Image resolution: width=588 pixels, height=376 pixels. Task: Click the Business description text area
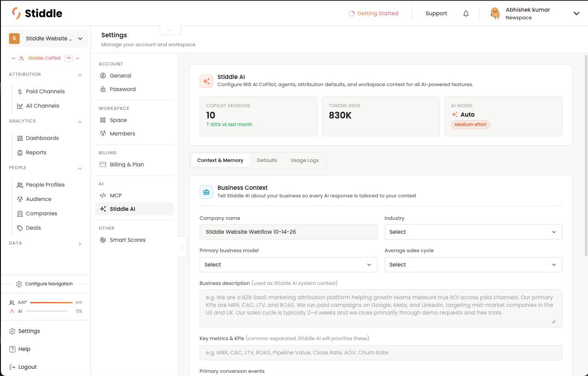[x=381, y=308]
